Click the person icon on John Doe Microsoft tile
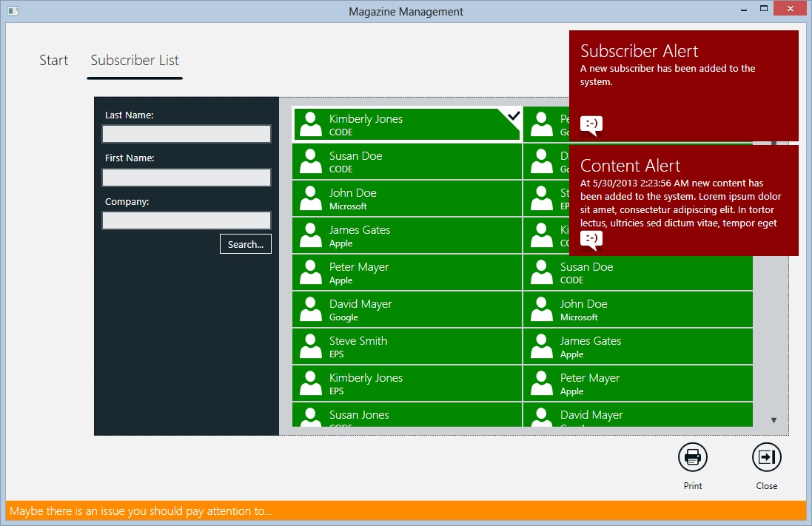 click(x=310, y=198)
